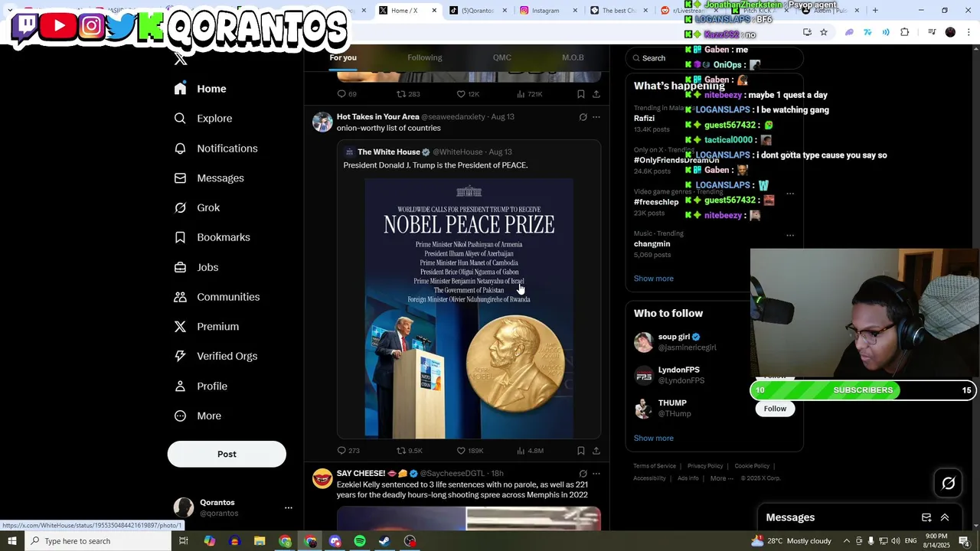
Task: Show more trending topics
Action: coord(653,279)
